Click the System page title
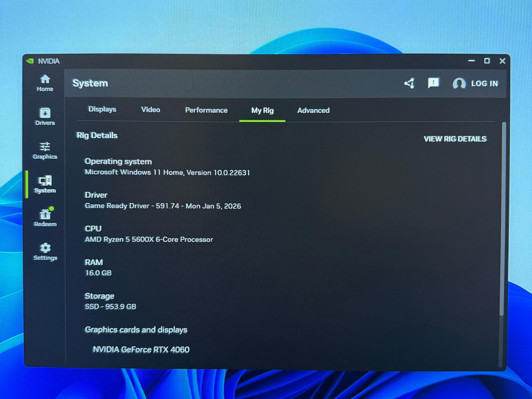The height and width of the screenshot is (399, 532). 90,83
